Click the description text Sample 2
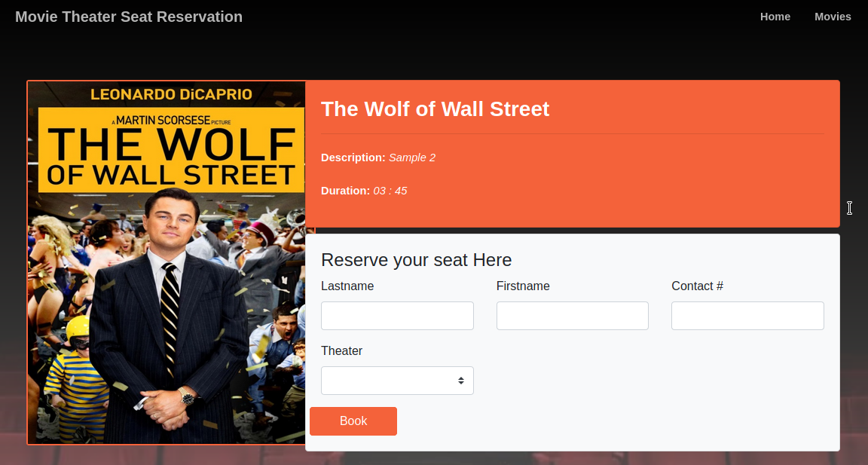This screenshot has width=868, height=465. click(412, 158)
